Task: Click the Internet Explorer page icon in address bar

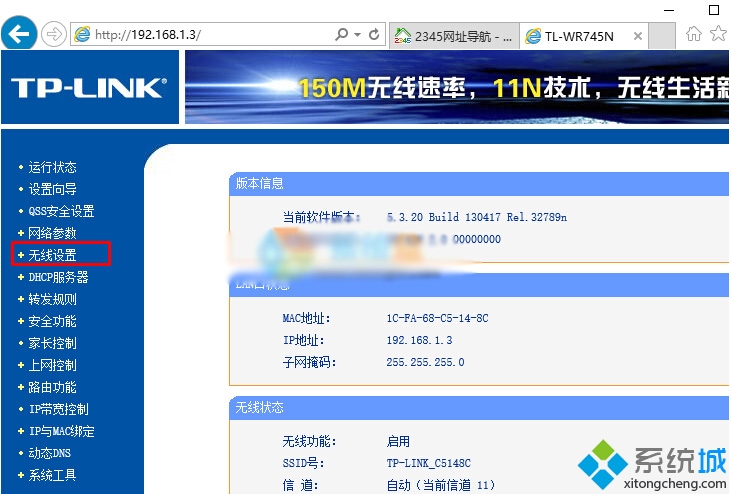Action: [x=83, y=34]
